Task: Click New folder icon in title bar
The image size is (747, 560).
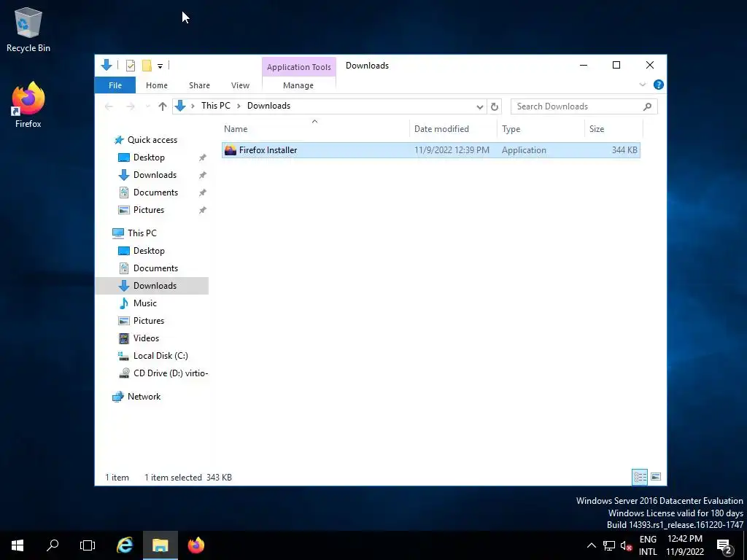Action: [147, 66]
